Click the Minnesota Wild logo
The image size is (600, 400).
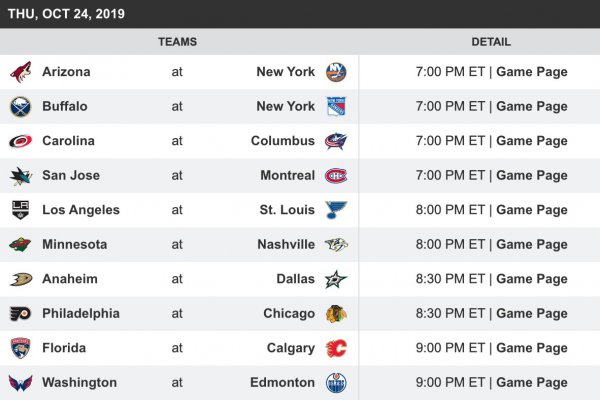(21, 245)
